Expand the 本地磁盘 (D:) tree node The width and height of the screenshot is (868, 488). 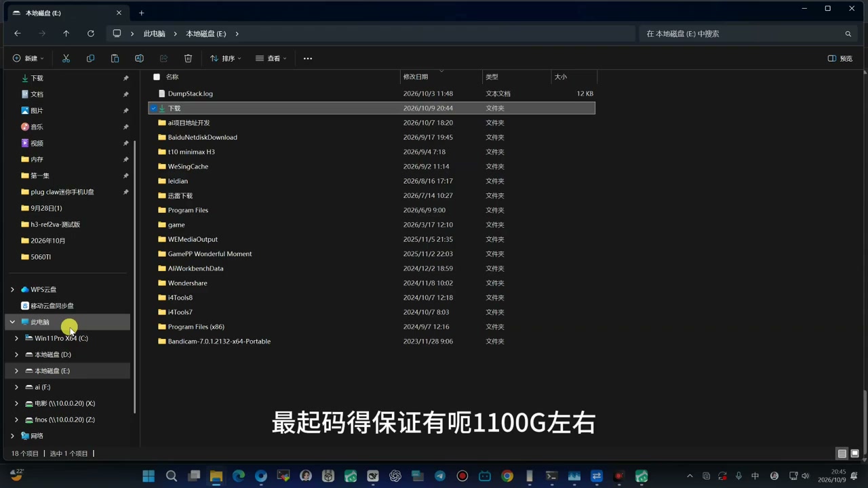click(x=16, y=354)
